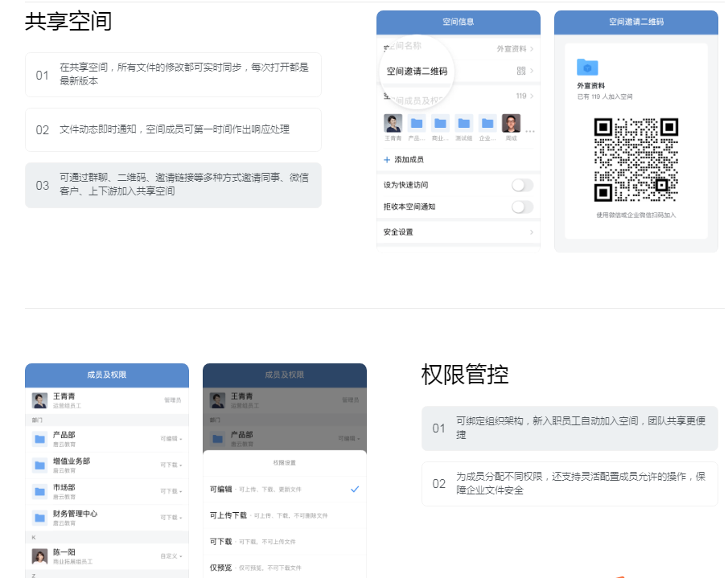Click the 商业… folder icon in member row

(x=440, y=123)
